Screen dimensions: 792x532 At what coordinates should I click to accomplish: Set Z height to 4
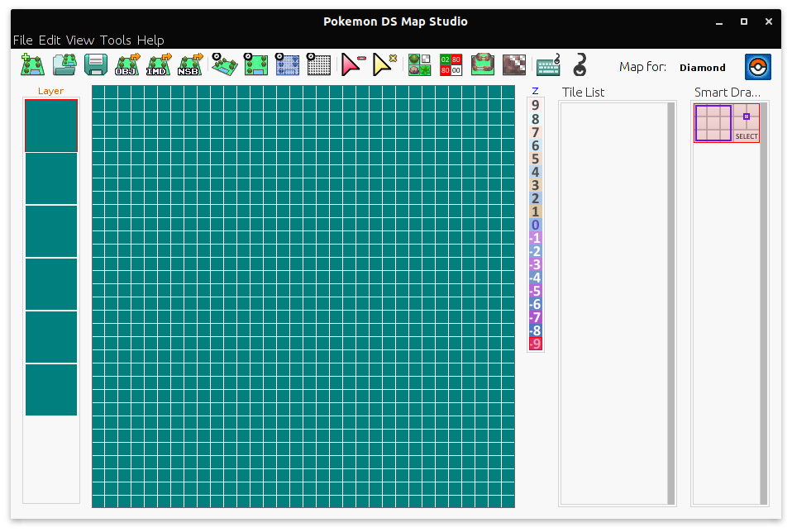[x=536, y=172]
